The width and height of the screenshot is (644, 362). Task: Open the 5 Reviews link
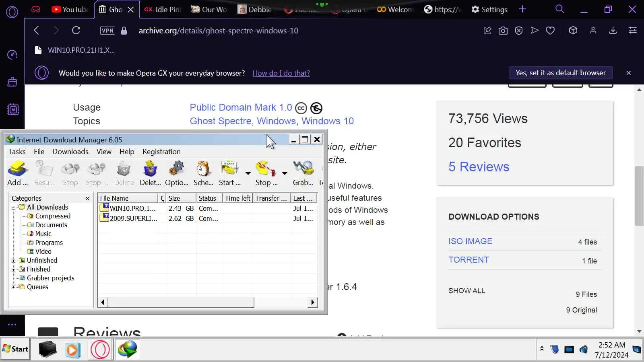point(479,167)
